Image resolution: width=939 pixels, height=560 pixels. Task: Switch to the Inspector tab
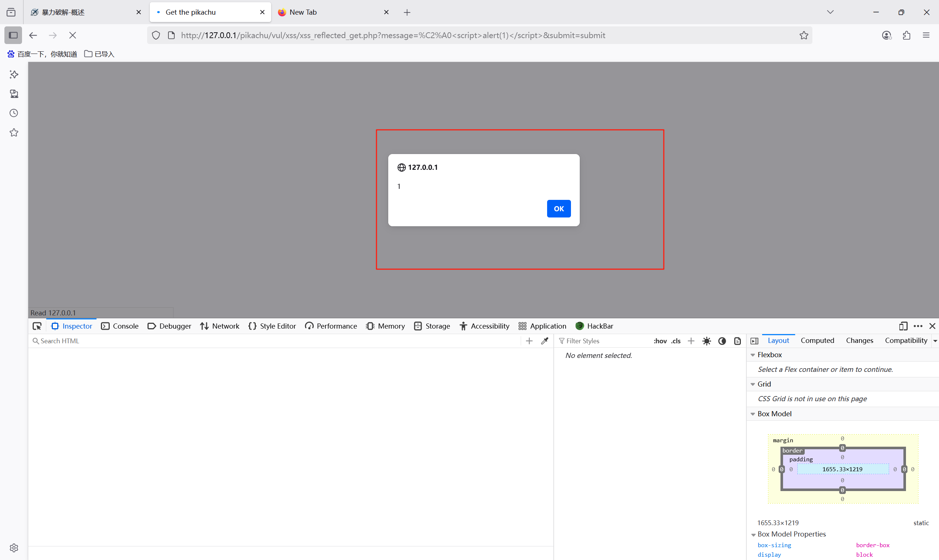(72, 326)
